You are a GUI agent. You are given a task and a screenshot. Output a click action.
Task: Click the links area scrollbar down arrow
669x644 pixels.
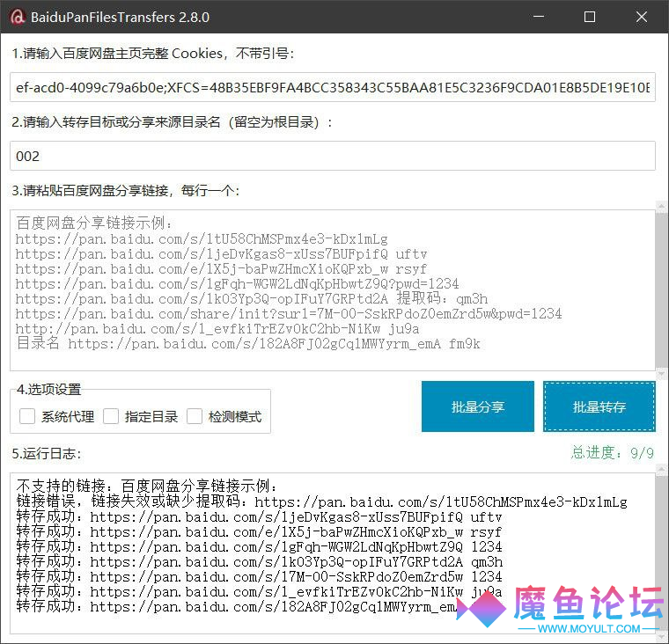pyautogui.click(x=662, y=374)
